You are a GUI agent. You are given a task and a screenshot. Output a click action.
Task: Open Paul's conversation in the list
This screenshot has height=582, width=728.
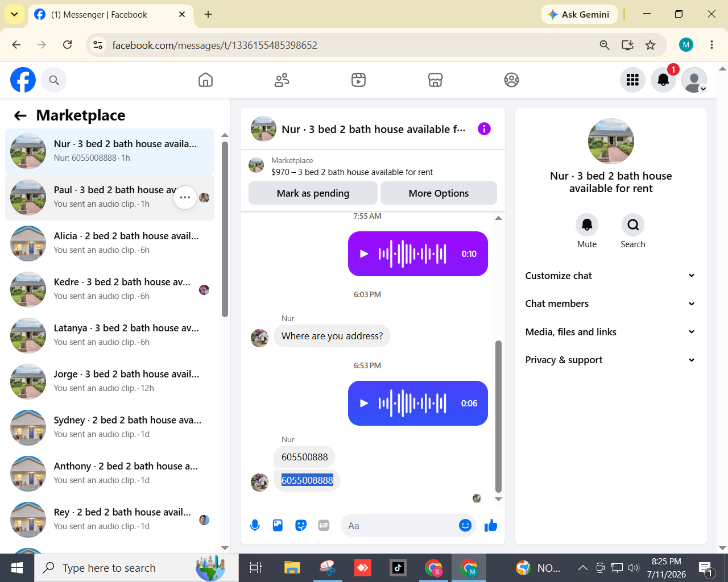(110, 197)
